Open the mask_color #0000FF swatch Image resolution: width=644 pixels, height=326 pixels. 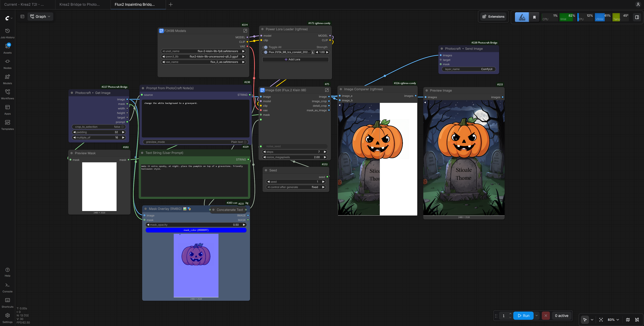(x=196, y=230)
